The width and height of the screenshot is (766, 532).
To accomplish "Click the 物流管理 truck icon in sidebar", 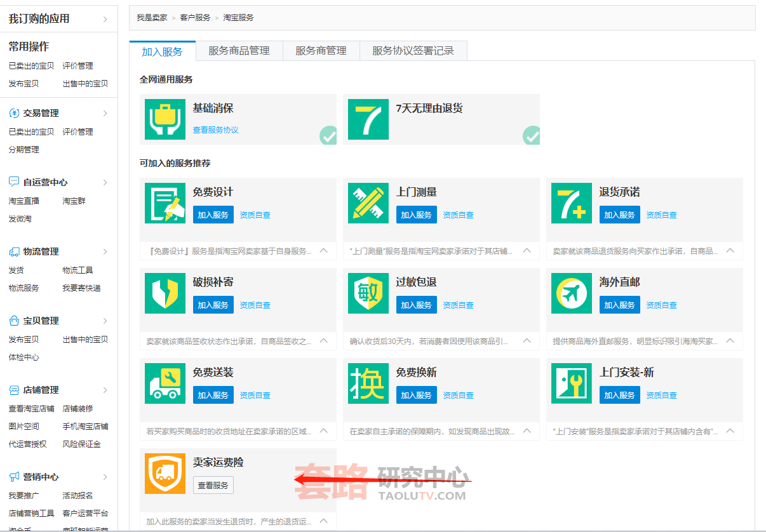I will coord(14,251).
